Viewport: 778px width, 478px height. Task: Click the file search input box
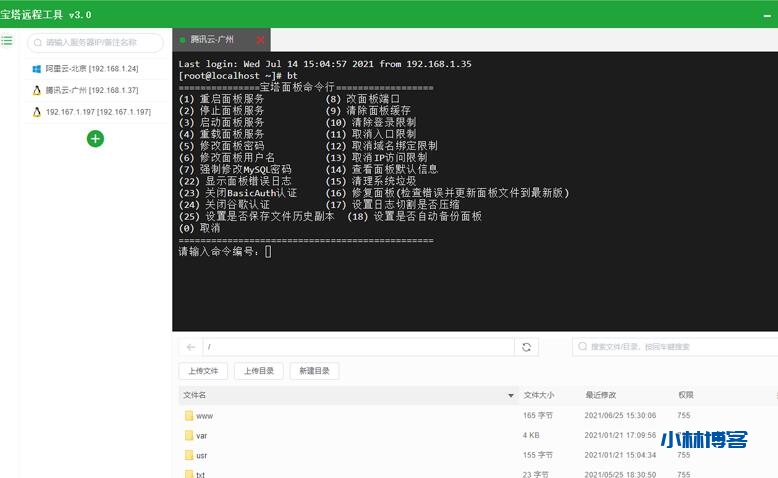(x=675, y=346)
